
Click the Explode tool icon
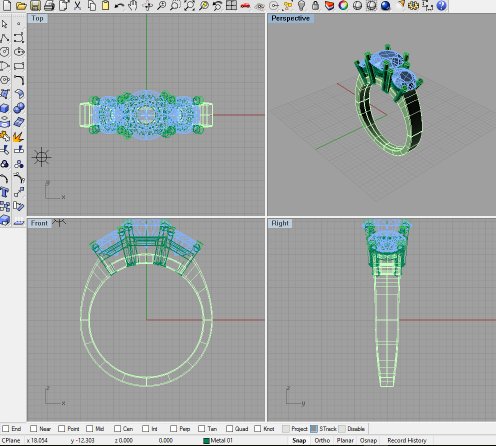(18, 136)
